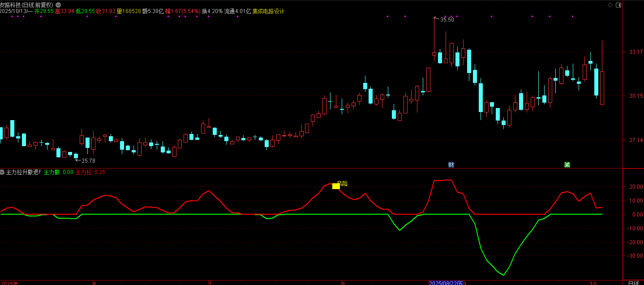
Task: Click the 收31.82 closing price text
Action: click(106, 11)
